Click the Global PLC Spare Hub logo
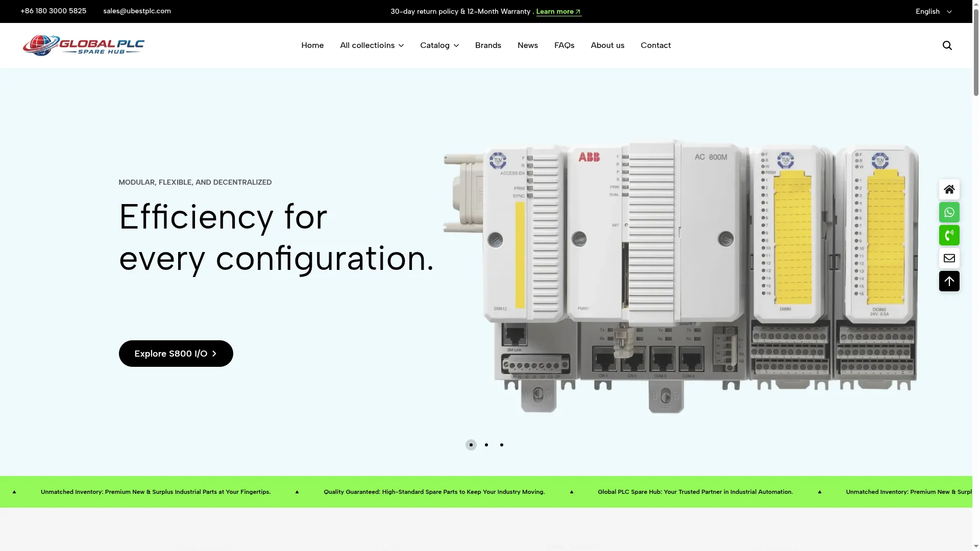Screen dimensions: 980x551 tap(84, 45)
